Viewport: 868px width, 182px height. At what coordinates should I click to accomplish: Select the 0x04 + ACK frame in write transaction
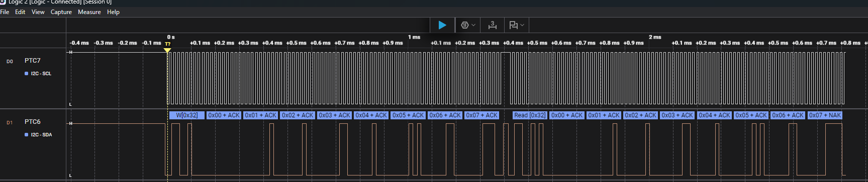pos(371,115)
